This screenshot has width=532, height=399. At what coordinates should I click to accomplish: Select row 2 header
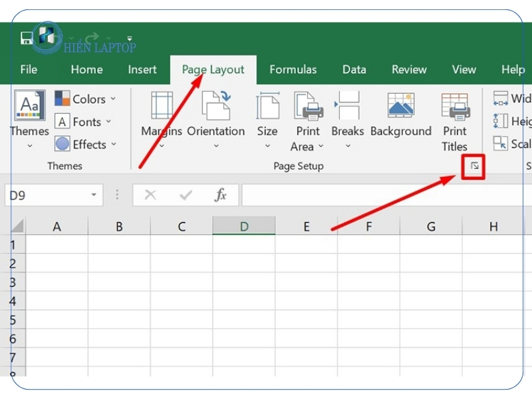tap(13, 263)
